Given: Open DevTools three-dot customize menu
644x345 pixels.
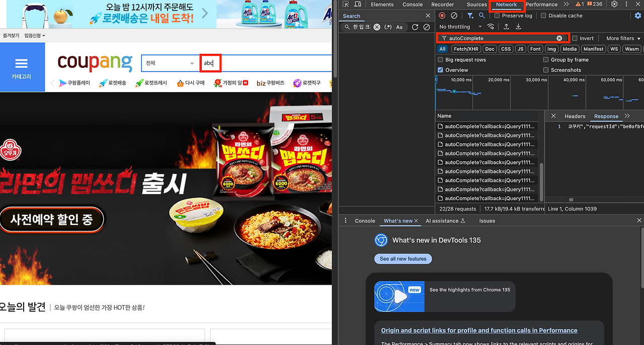Looking at the screenshot, I should (x=626, y=4).
